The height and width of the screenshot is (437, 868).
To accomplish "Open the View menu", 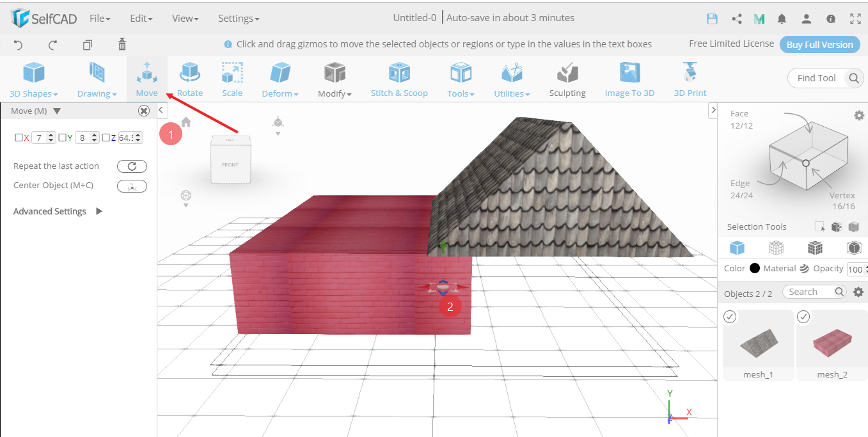I will click(x=184, y=18).
